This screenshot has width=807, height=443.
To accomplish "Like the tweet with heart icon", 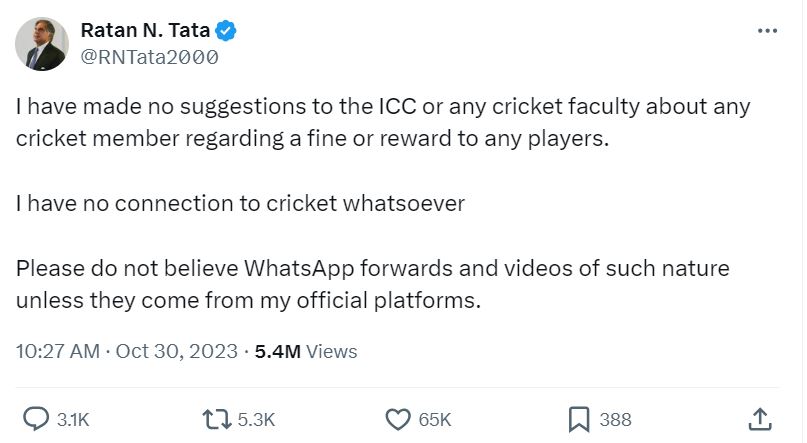I will point(398,419).
